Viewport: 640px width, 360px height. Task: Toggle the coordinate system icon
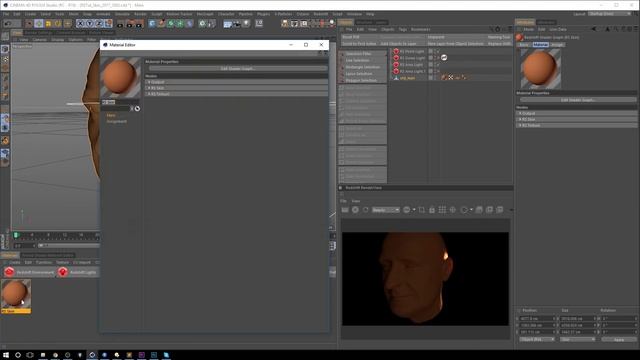[x=108, y=24]
